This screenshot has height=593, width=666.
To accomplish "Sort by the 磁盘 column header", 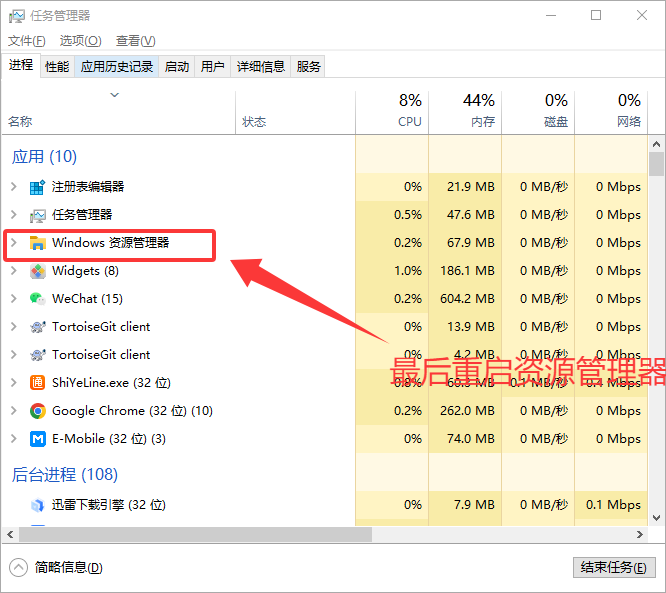I will coord(538,112).
